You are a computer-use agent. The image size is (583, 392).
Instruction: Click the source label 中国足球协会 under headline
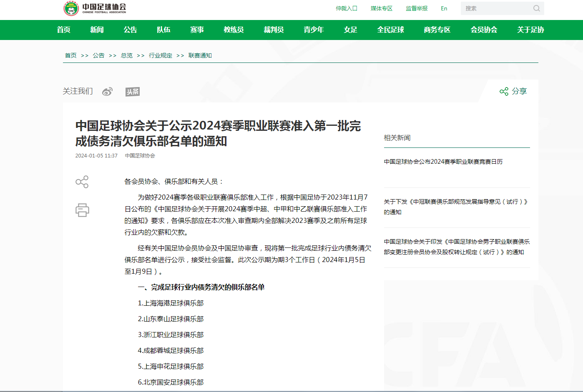click(140, 156)
